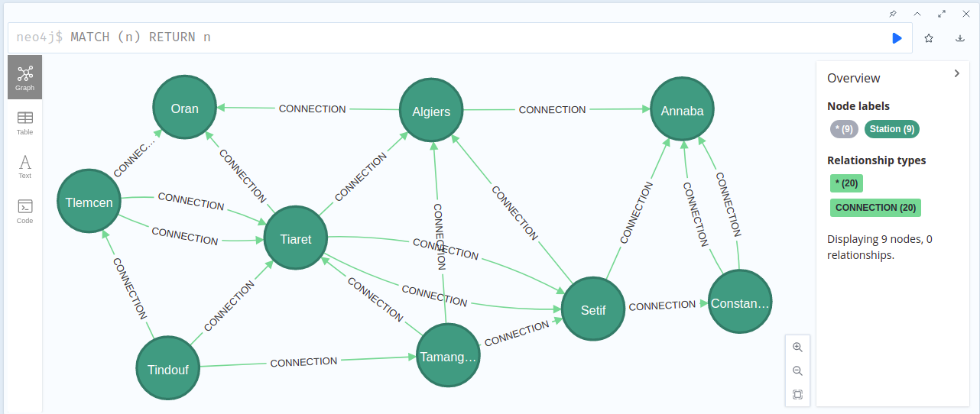Switch to Table view tab

click(25, 122)
